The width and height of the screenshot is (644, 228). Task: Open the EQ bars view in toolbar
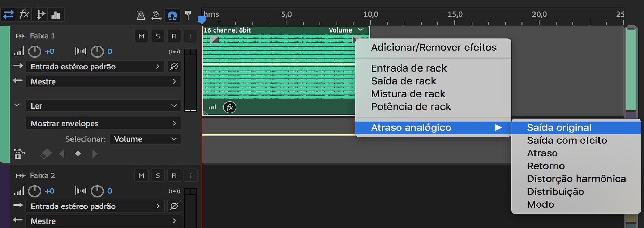(x=56, y=15)
